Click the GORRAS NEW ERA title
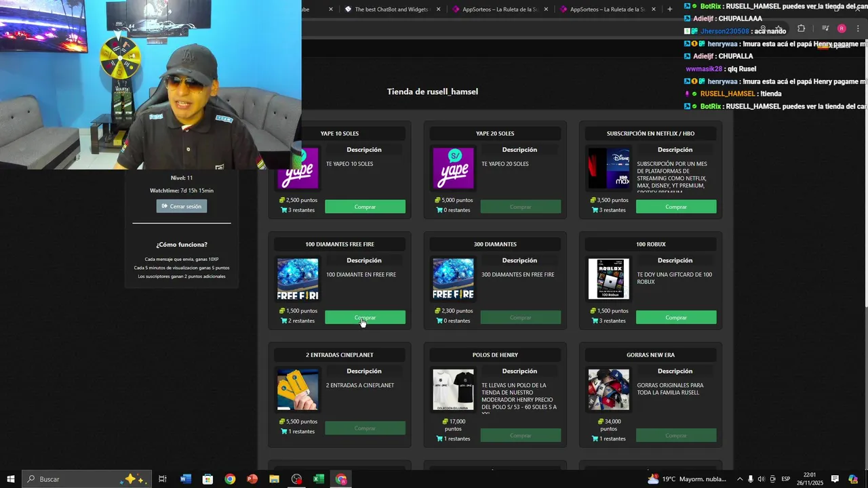This screenshot has height=488, width=868. pyautogui.click(x=650, y=355)
